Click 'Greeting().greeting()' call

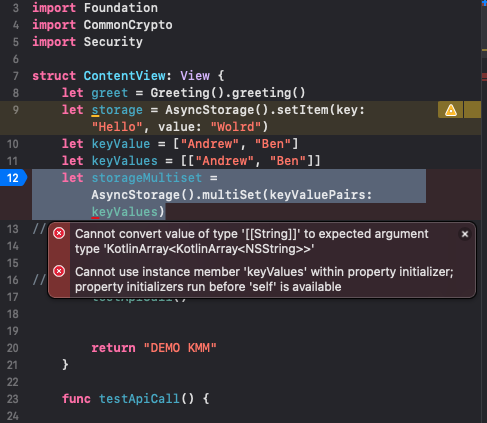coord(228,93)
